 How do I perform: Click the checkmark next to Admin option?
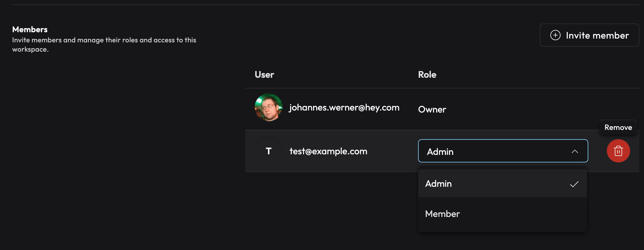tap(574, 184)
